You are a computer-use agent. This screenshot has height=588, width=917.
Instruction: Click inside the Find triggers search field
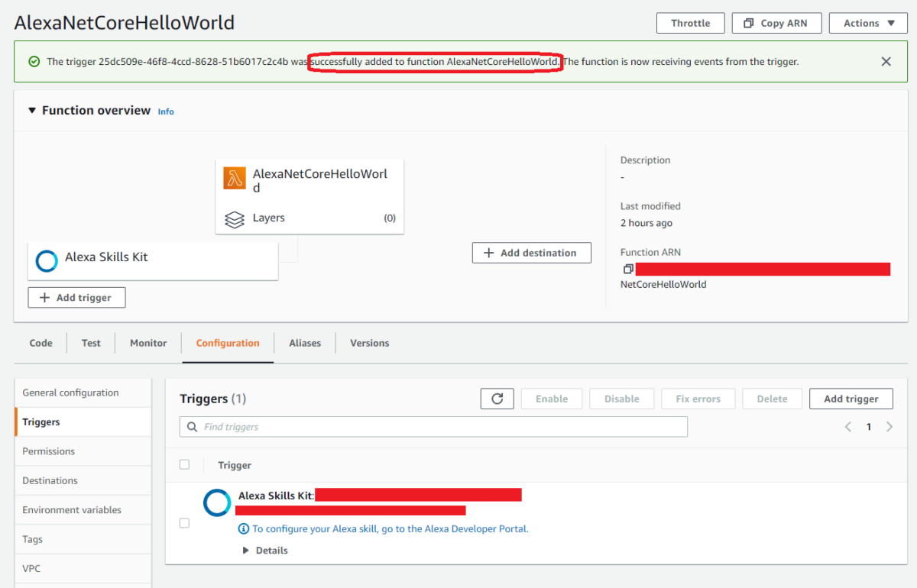pos(382,426)
